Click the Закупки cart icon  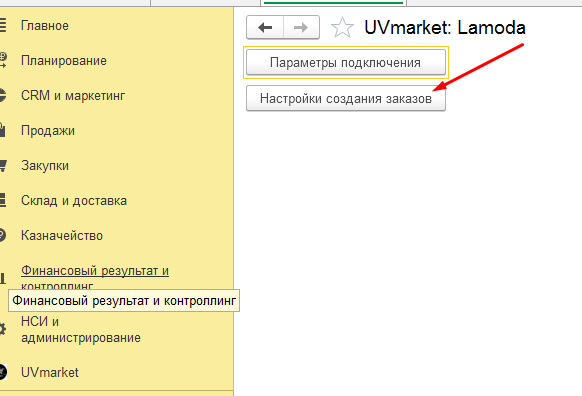[3, 166]
